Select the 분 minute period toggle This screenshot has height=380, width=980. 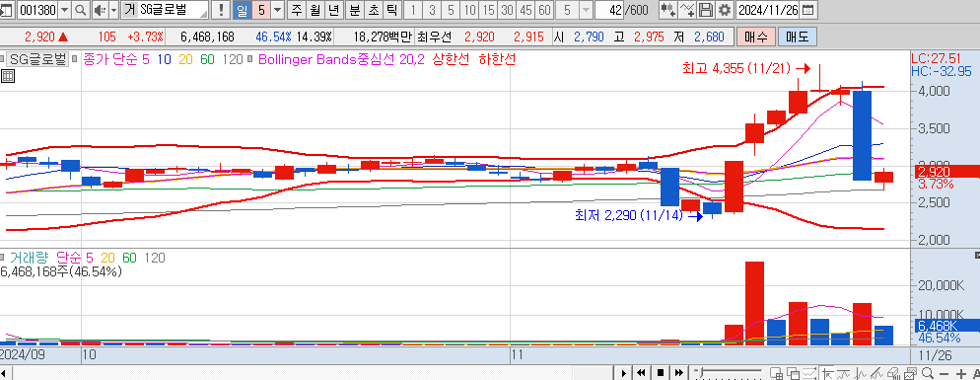click(x=355, y=10)
